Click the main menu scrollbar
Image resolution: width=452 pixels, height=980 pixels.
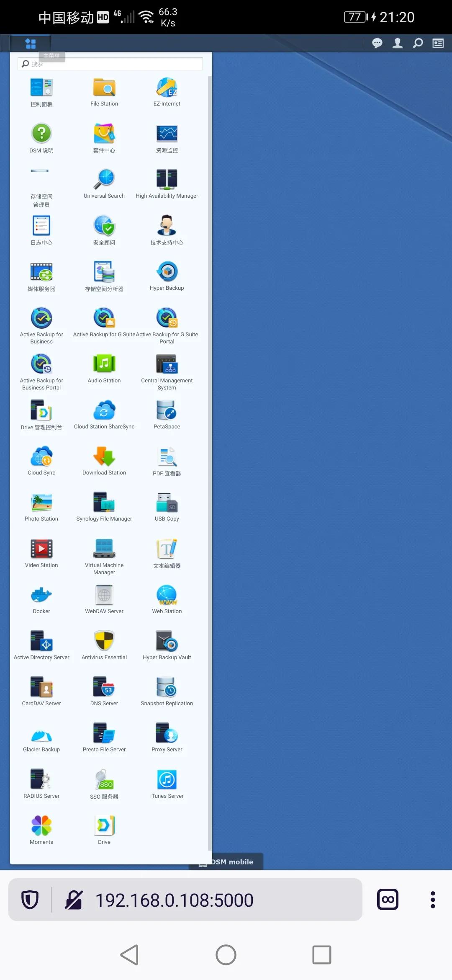pyautogui.click(x=210, y=463)
